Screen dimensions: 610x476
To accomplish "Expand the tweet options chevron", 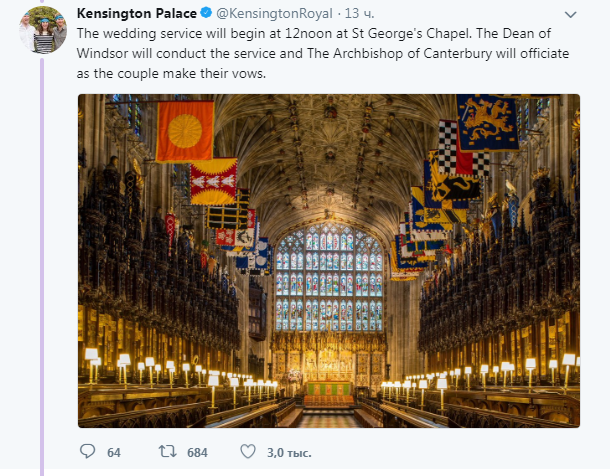I will click(x=569, y=16).
